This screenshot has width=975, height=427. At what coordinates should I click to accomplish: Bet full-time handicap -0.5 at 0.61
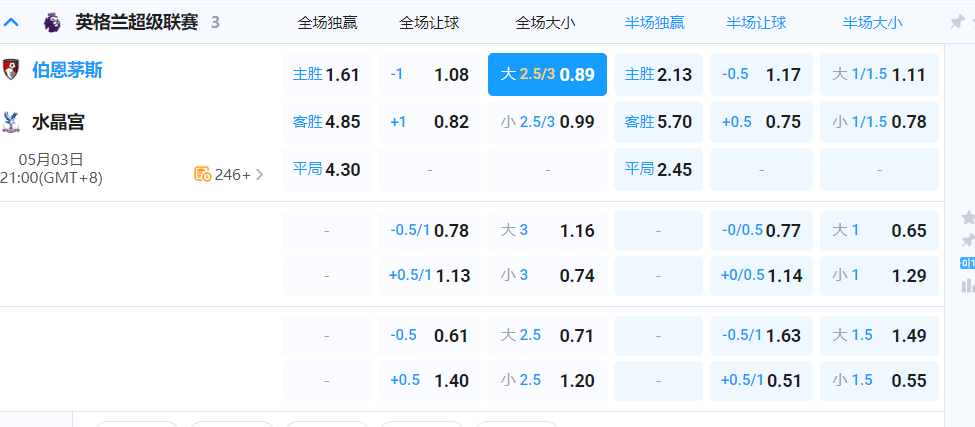(429, 336)
